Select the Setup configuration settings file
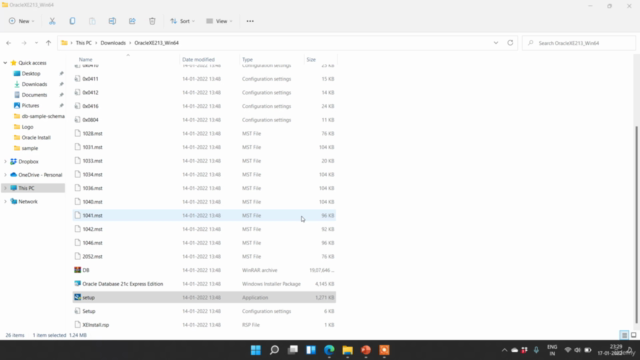The width and height of the screenshot is (640, 360). tap(204, 311)
